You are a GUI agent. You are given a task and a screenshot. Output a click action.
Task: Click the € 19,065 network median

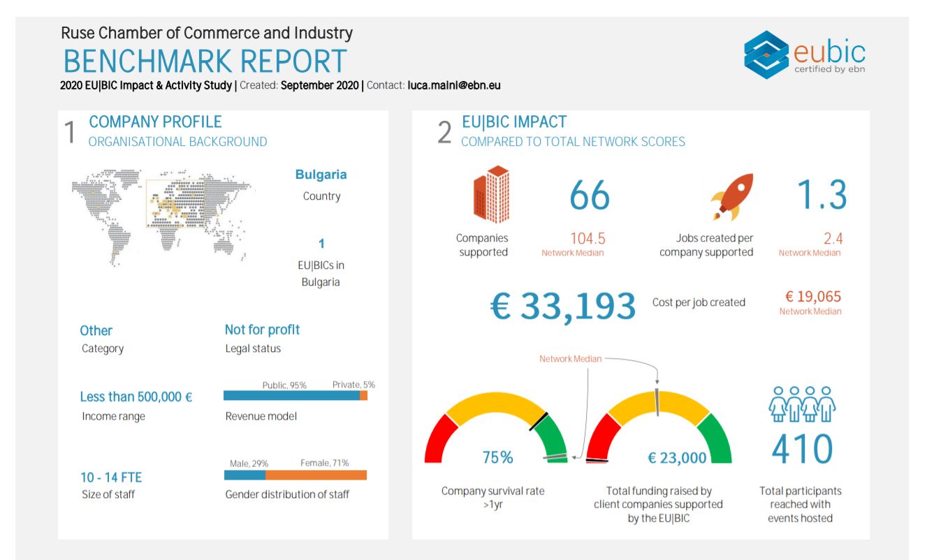[x=813, y=297]
